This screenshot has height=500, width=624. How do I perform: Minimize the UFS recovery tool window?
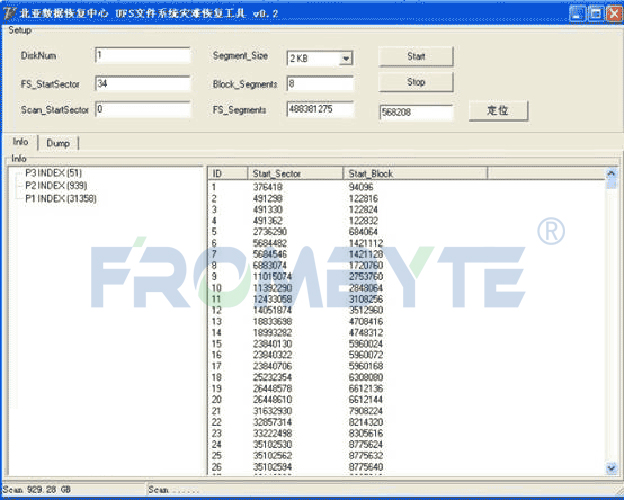[x=577, y=14]
